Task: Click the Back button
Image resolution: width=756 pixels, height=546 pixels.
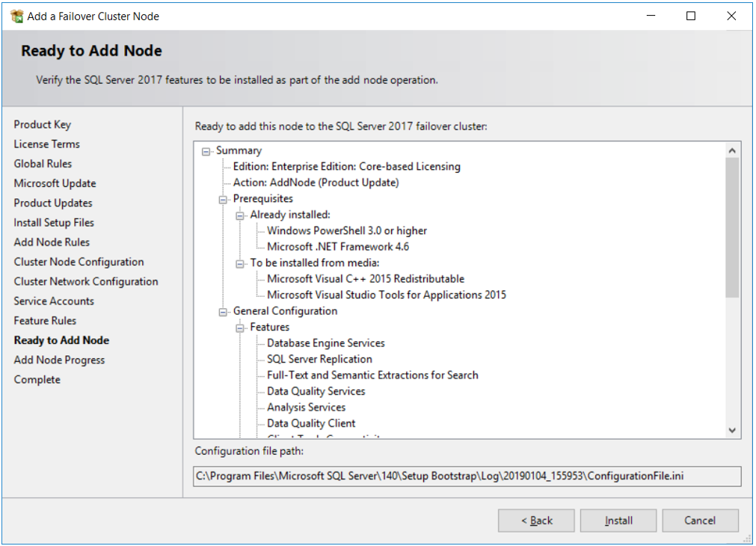Action: 536,521
